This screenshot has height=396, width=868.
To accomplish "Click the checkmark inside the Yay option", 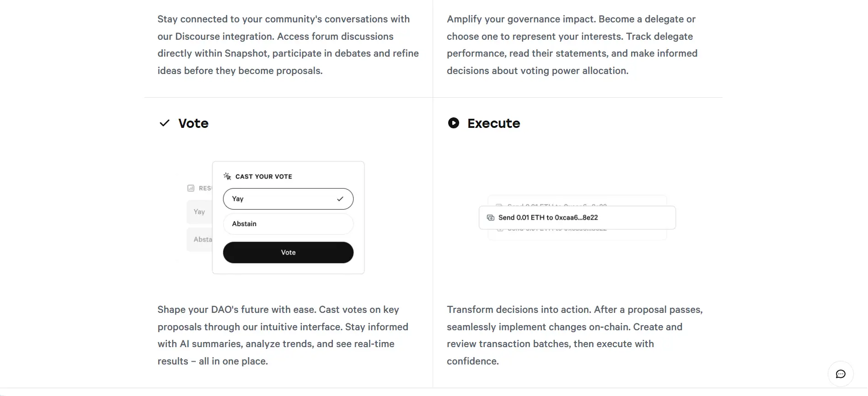I will [x=340, y=199].
